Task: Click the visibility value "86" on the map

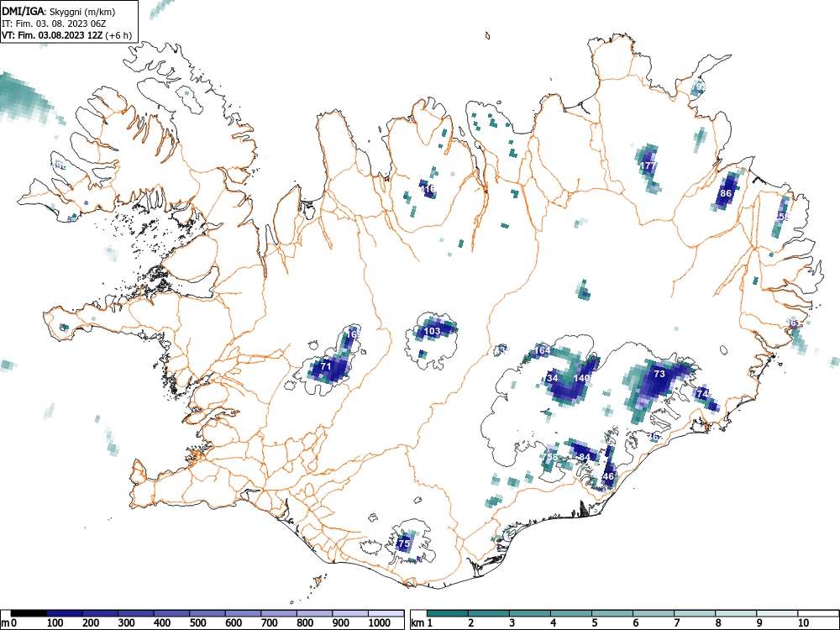Action: pyautogui.click(x=726, y=193)
